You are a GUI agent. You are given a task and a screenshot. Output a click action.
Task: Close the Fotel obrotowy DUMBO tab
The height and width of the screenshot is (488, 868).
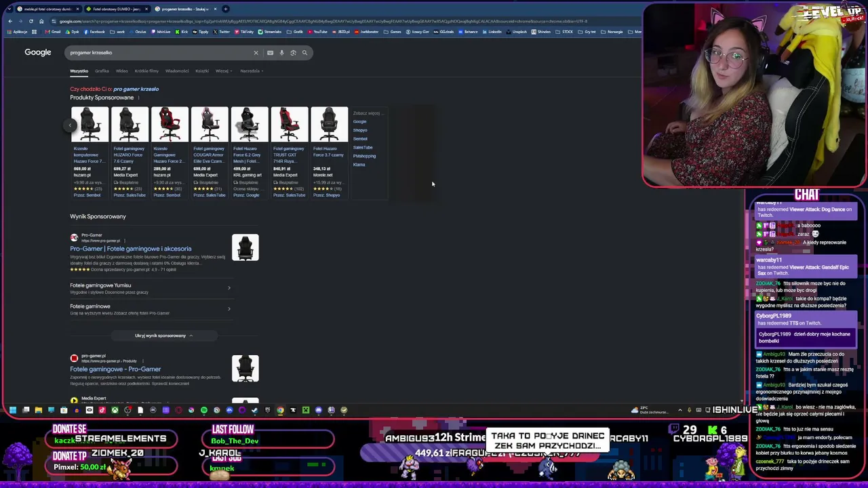[146, 9]
